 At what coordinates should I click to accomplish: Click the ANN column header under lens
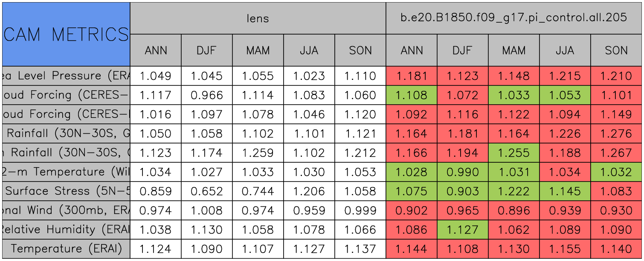point(156,50)
